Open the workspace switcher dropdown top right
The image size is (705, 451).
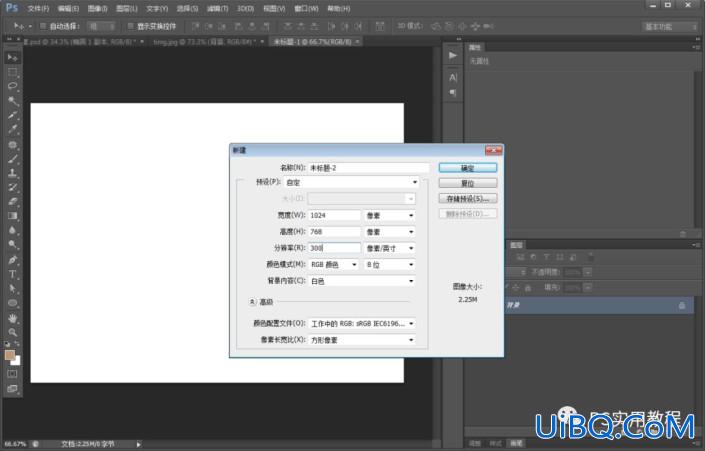click(x=670, y=27)
